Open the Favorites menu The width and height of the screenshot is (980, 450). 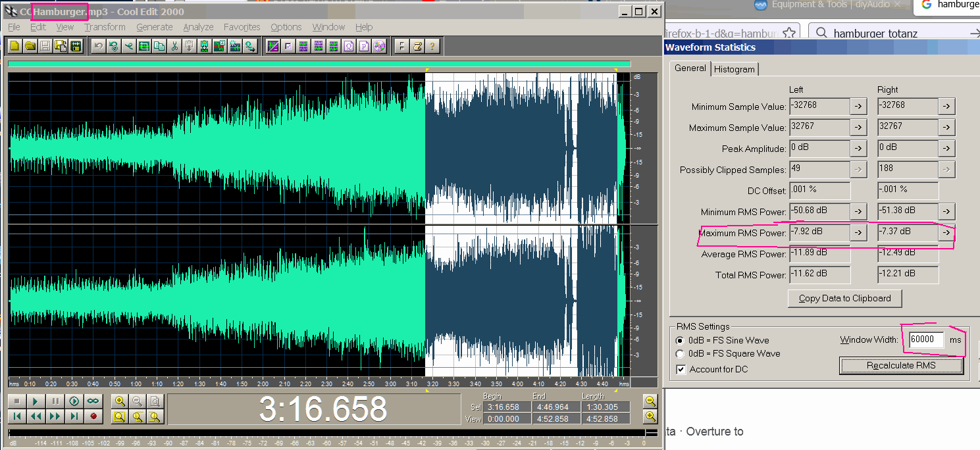[242, 27]
